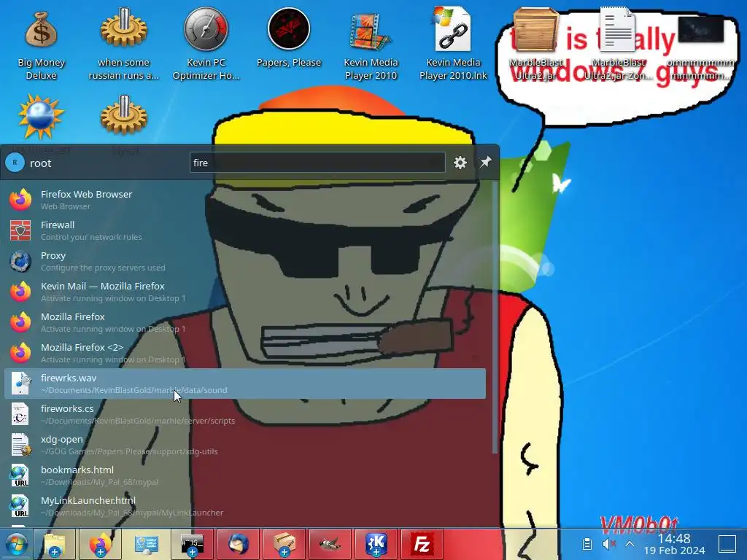Open the Proxy configuration result

pos(245,261)
